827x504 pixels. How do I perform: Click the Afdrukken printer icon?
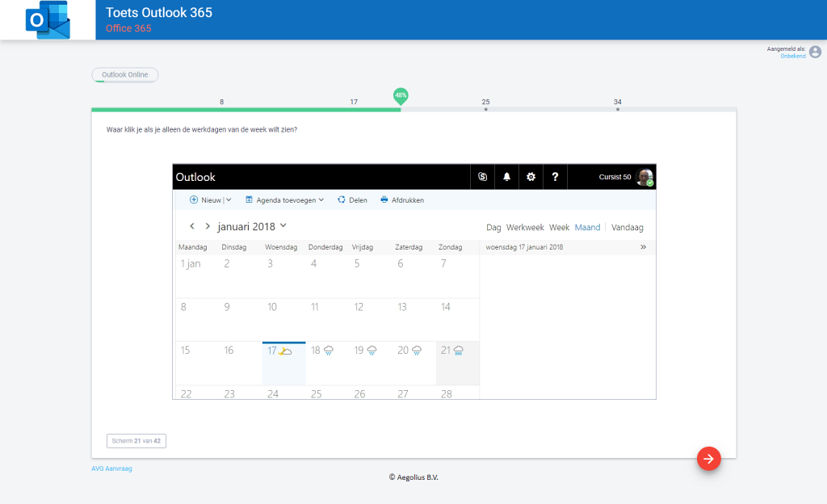coord(384,199)
